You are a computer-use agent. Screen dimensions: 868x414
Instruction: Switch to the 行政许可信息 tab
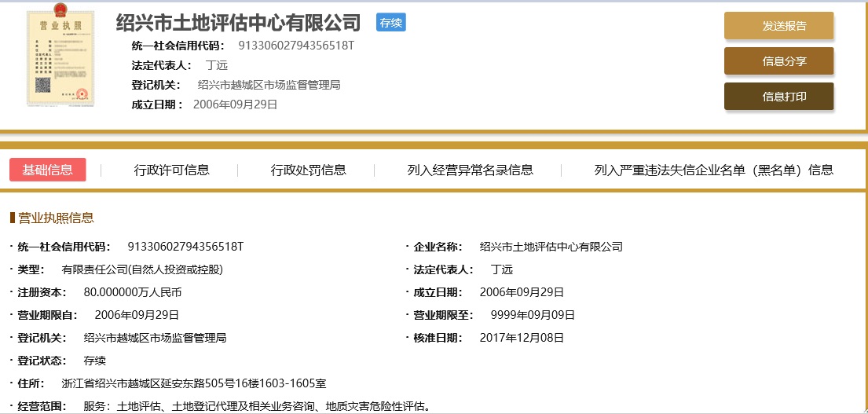coord(171,170)
